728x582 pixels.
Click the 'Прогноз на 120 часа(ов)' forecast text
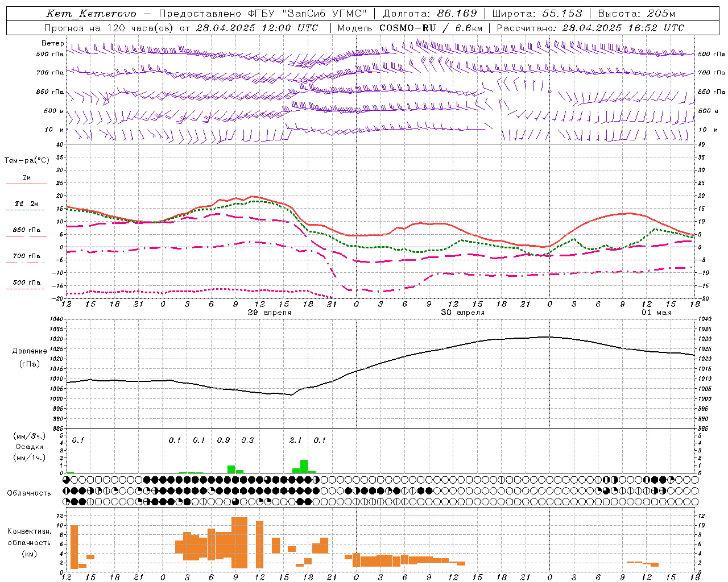click(109, 28)
